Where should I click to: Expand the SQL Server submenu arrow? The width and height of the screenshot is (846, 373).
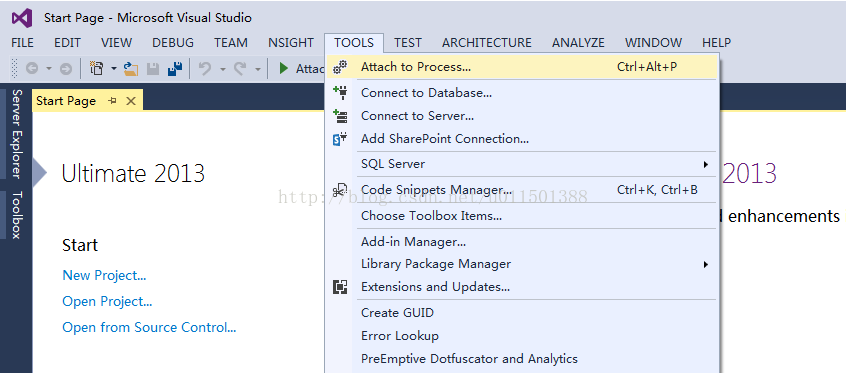705,164
